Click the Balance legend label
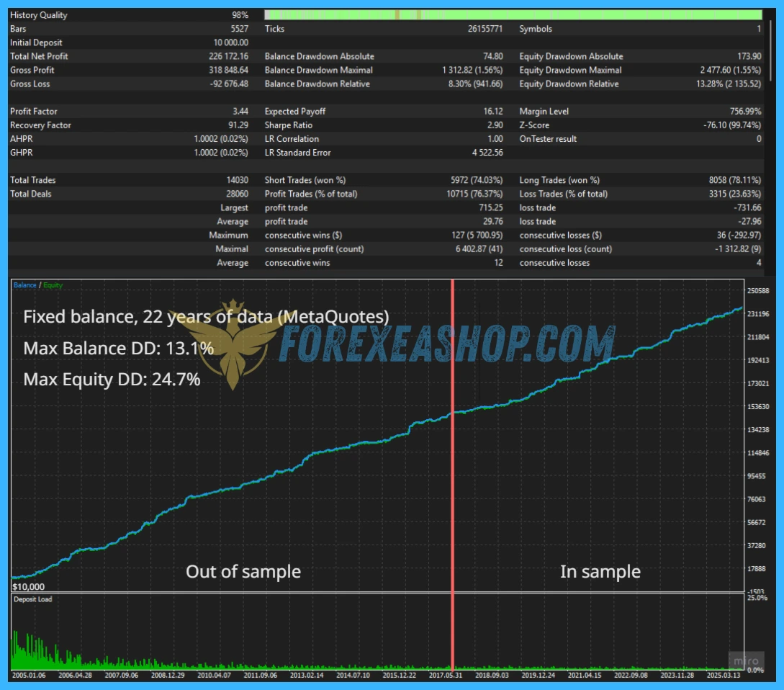Screen dimensions: 784x690 (24, 285)
